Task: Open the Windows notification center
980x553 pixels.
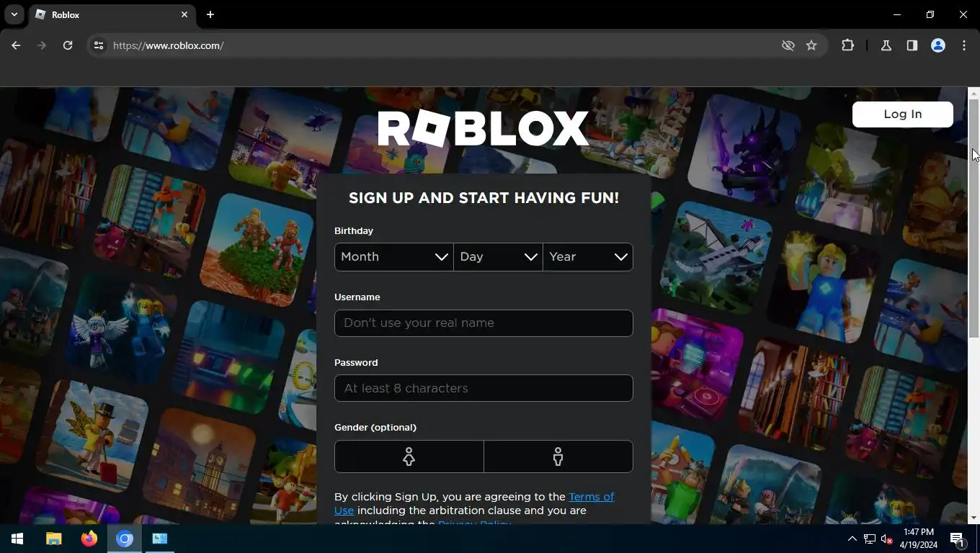Action: [958, 539]
